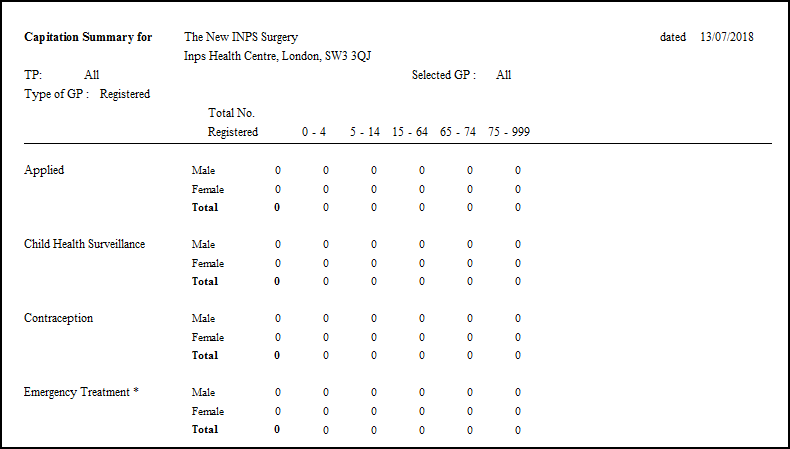Click the Female row label under Contraception
This screenshot has height=449, width=790.
tap(208, 338)
